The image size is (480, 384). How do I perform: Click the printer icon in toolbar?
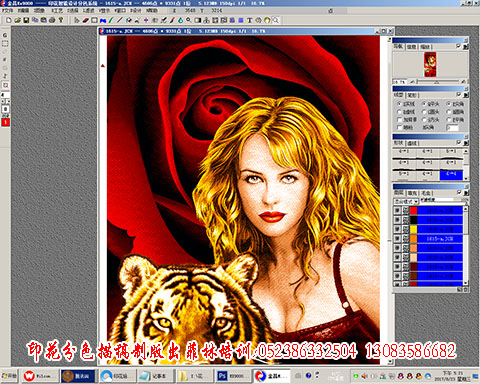point(52,20)
